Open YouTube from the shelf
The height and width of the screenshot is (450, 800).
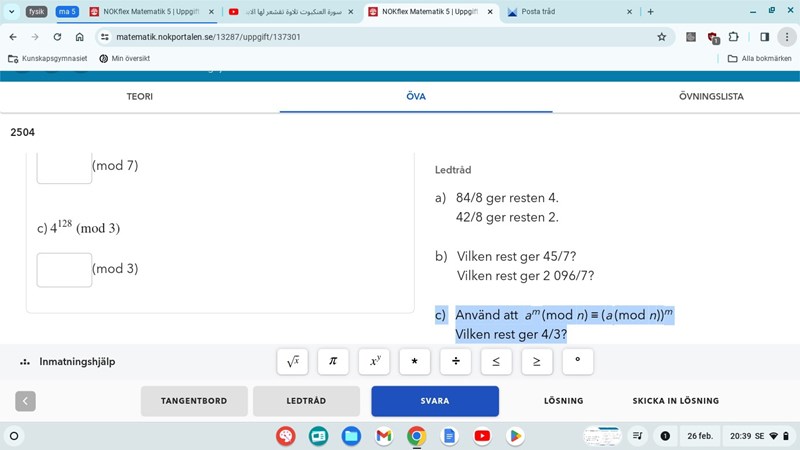[482, 436]
